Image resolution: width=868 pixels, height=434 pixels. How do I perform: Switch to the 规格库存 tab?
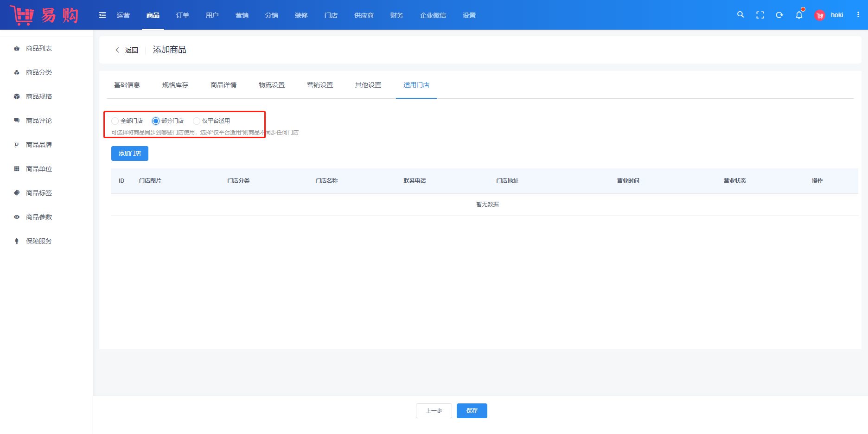[x=175, y=85]
